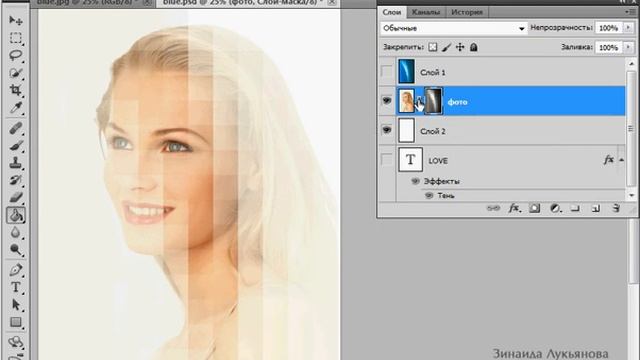Click the link layers icon
This screenshot has height=360, width=640.
(x=493, y=209)
